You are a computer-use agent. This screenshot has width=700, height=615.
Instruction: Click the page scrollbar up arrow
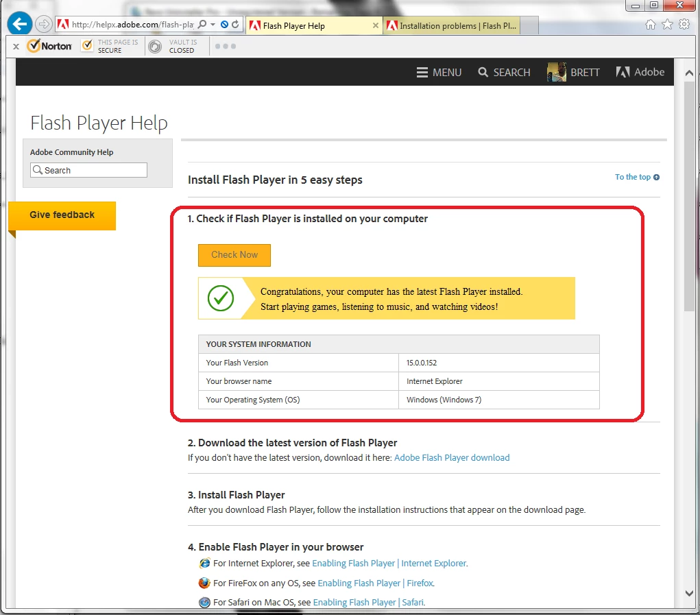coord(689,73)
